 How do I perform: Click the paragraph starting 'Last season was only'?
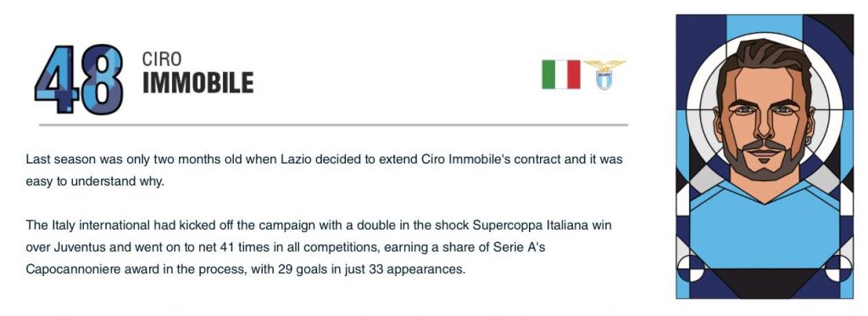coord(325,170)
